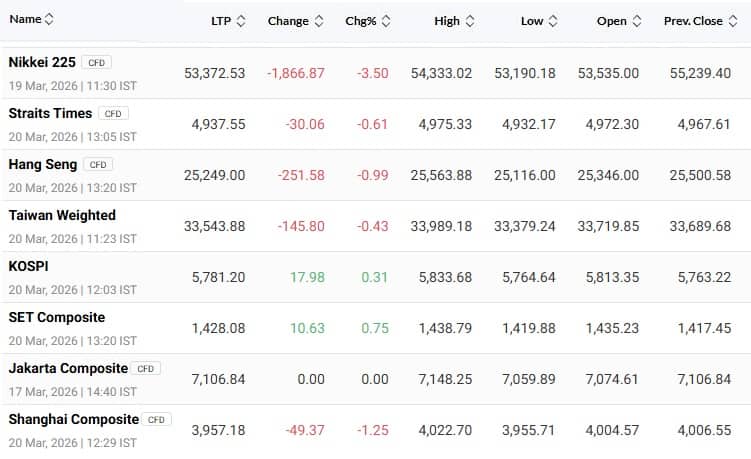
Task: Select Jakarta Composite high 7,148.25
Action: tap(445, 379)
